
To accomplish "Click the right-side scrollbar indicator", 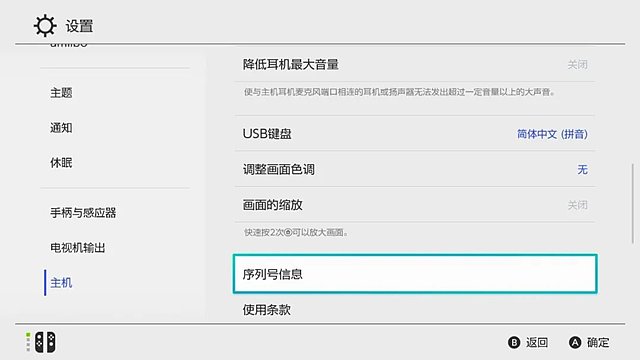I will pos(633,204).
